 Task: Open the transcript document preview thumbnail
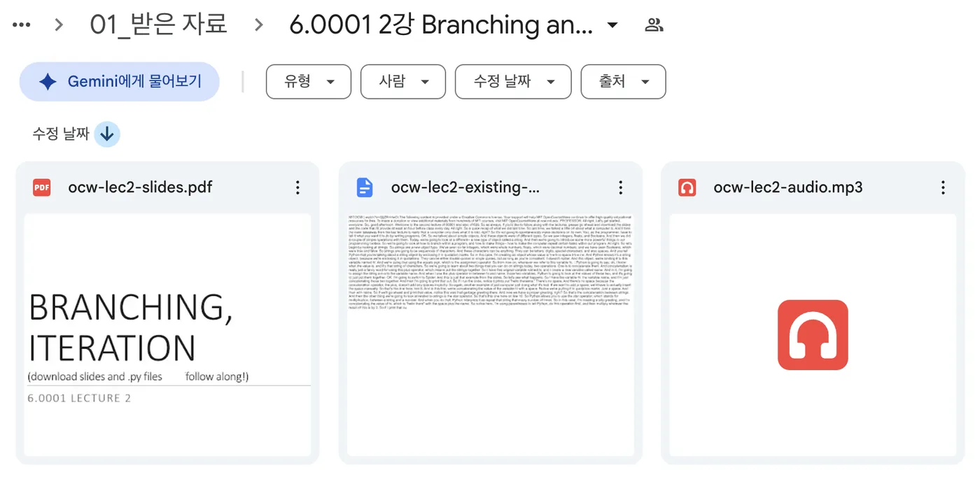pos(490,335)
